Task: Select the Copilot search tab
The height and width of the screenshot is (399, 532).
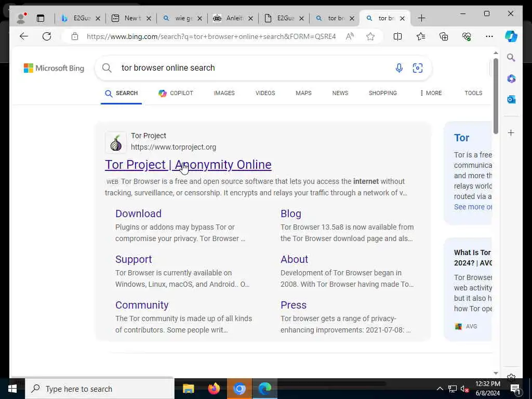Action: pos(176,93)
